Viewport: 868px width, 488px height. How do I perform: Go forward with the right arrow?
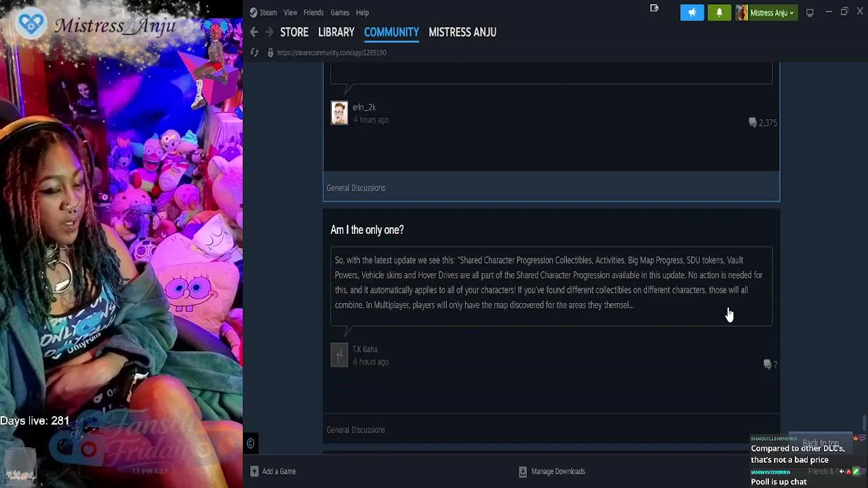[x=269, y=32]
